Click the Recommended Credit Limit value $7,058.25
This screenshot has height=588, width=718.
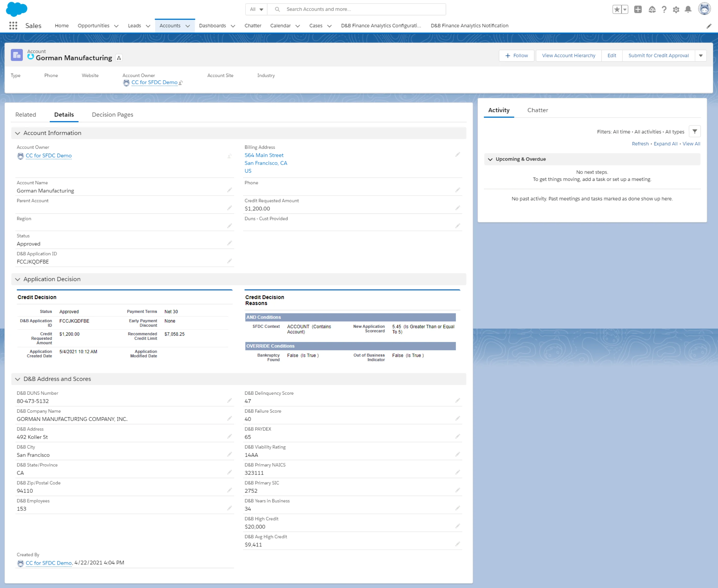point(175,334)
